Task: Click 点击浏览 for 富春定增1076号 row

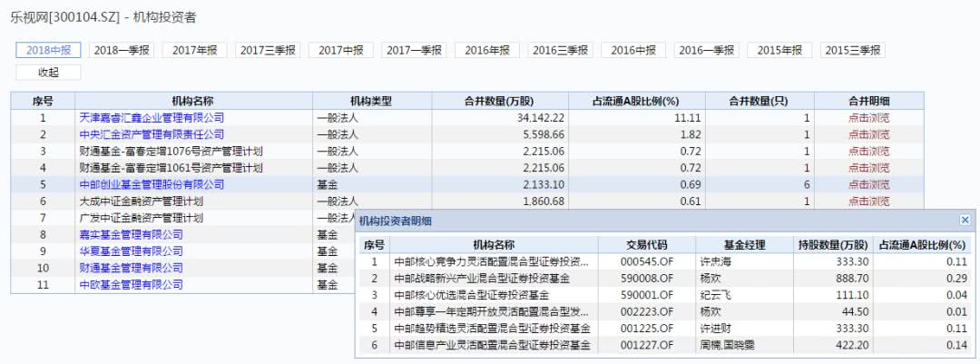Action: [x=868, y=151]
